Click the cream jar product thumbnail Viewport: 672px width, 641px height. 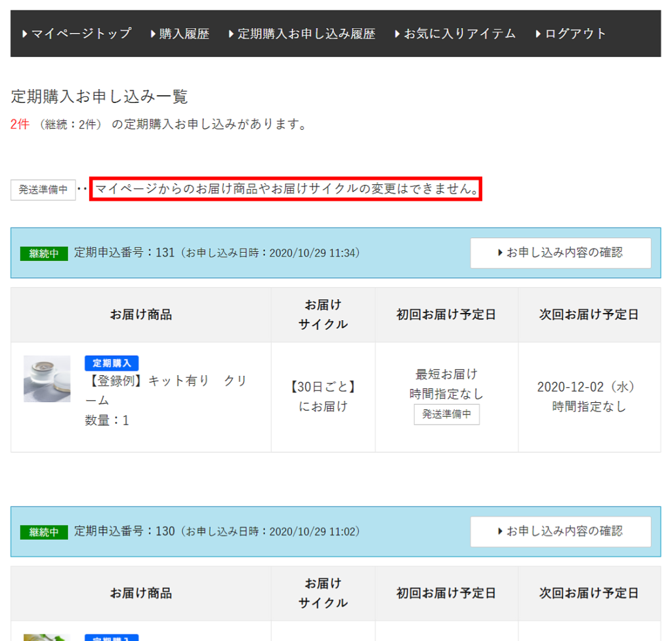47,379
